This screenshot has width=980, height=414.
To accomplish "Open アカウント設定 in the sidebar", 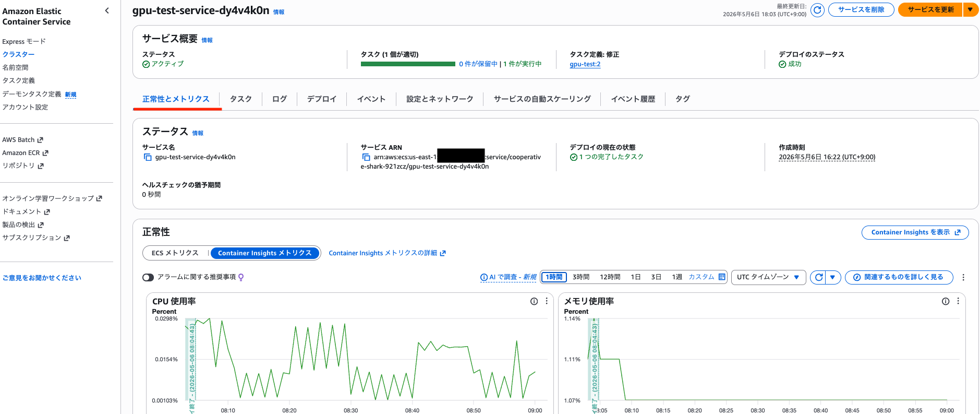I will click(25, 107).
